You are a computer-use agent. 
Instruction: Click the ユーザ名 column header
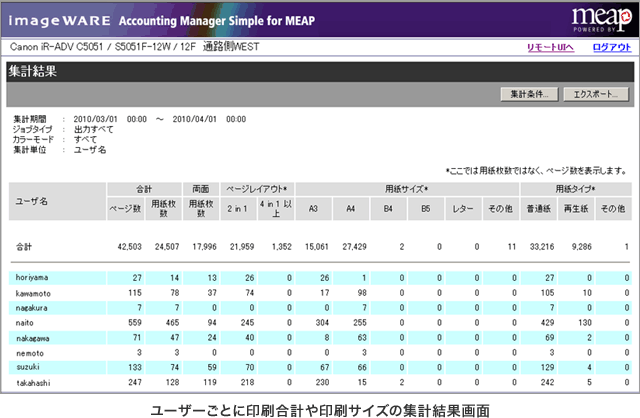click(x=32, y=200)
